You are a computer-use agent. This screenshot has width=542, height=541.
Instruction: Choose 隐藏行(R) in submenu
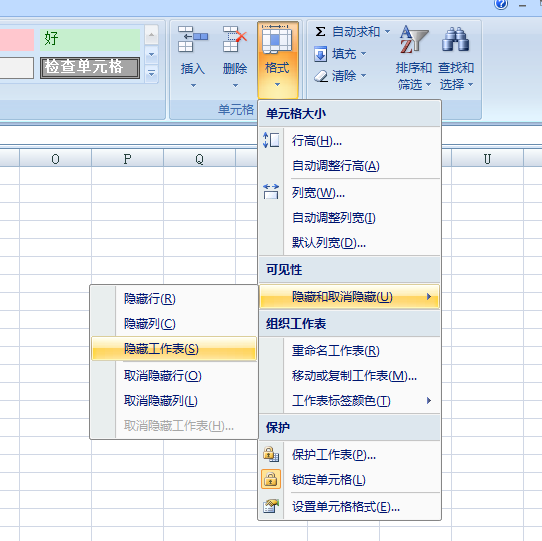(x=174, y=299)
